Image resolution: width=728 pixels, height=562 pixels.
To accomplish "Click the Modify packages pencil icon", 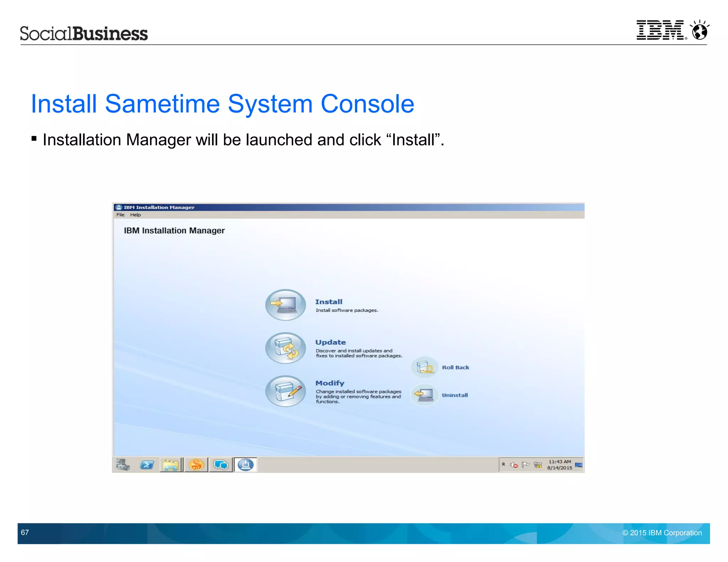I will pyautogui.click(x=285, y=391).
